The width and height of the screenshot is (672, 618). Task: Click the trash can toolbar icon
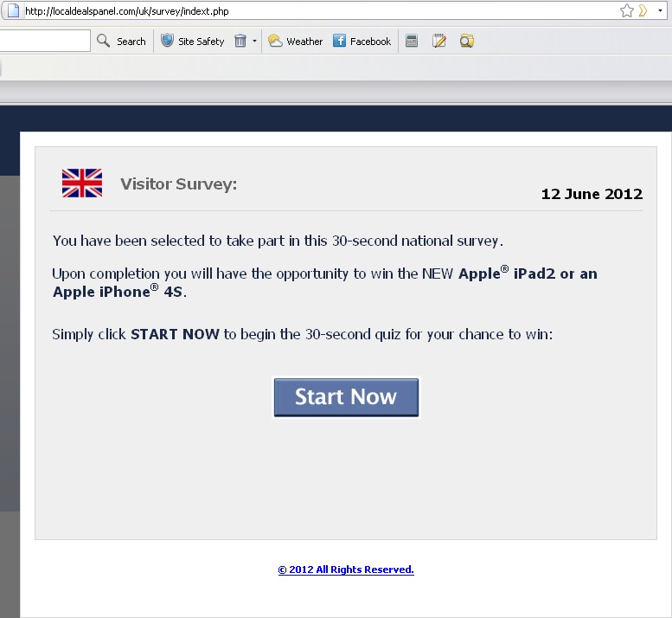pyautogui.click(x=240, y=41)
